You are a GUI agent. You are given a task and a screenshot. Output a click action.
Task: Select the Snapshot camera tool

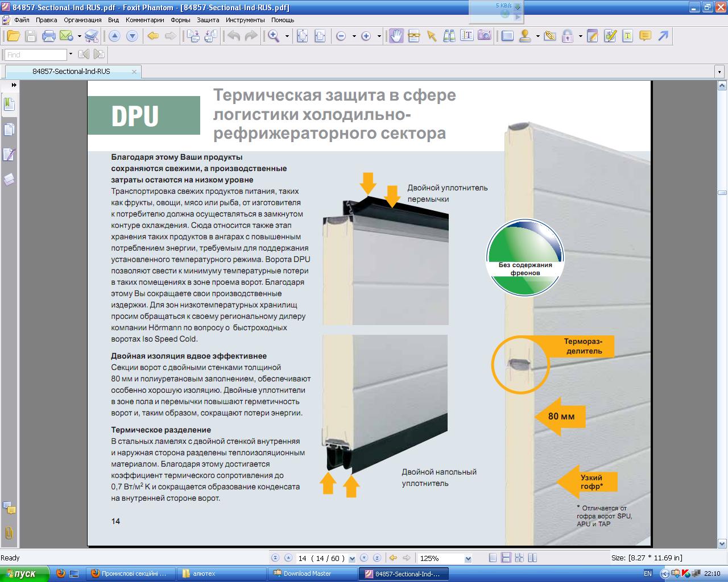click(x=485, y=36)
